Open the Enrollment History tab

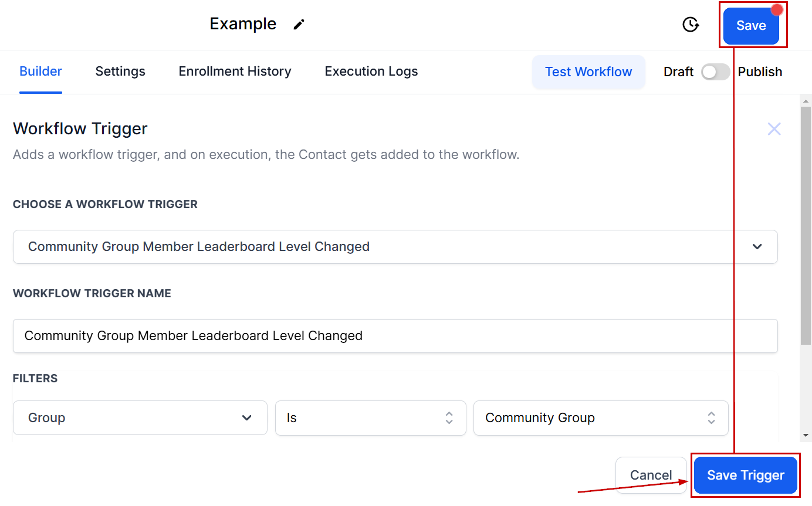coord(235,72)
